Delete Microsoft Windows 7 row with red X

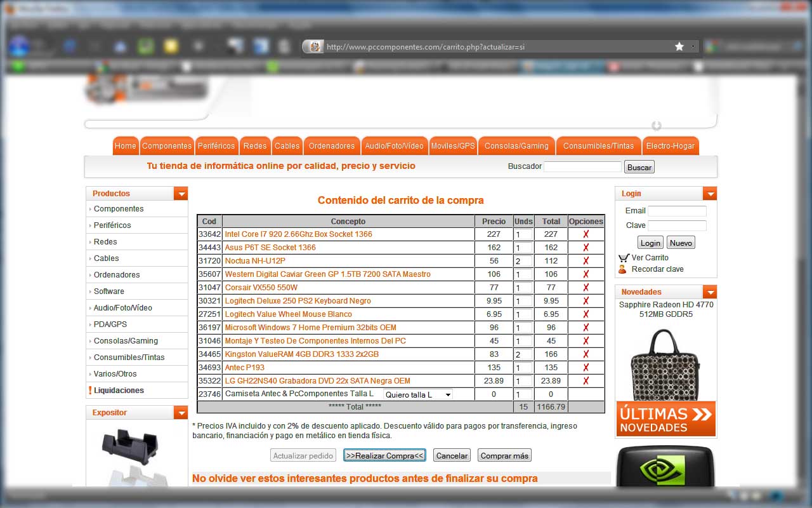(x=586, y=328)
